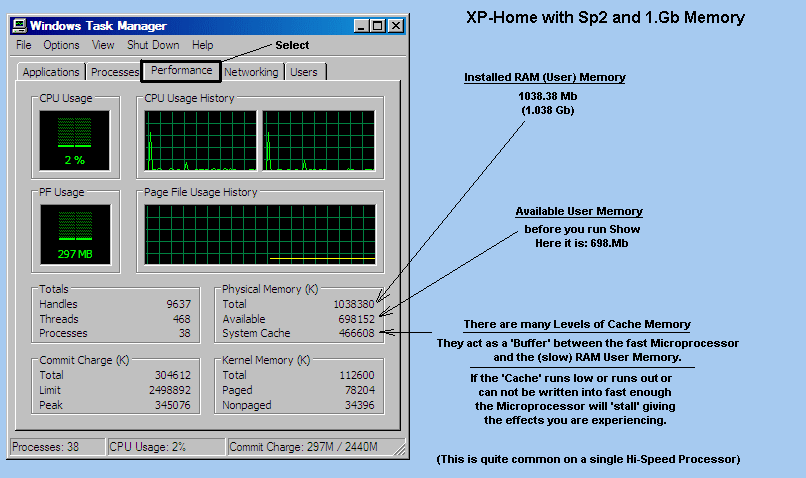Switch to the Processes tab
This screenshot has height=478, width=806.
coord(114,72)
